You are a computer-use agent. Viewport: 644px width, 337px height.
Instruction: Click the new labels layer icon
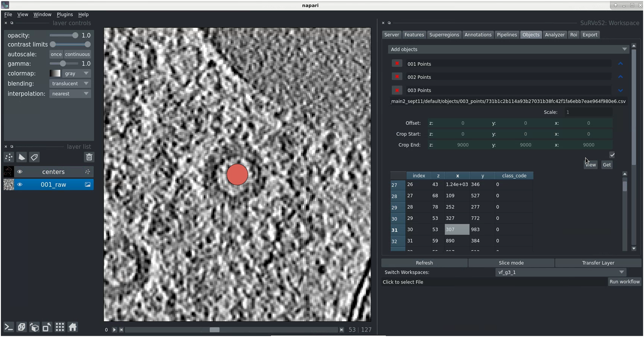(x=35, y=157)
